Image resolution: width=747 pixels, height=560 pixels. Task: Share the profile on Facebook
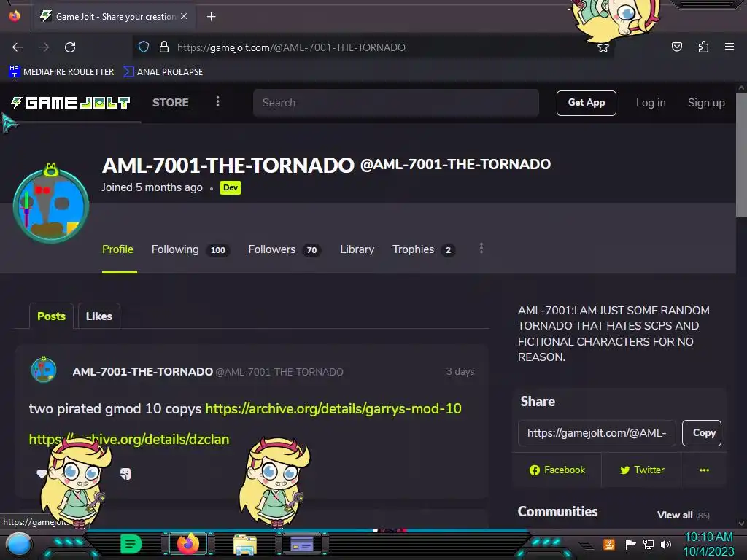pyautogui.click(x=557, y=470)
